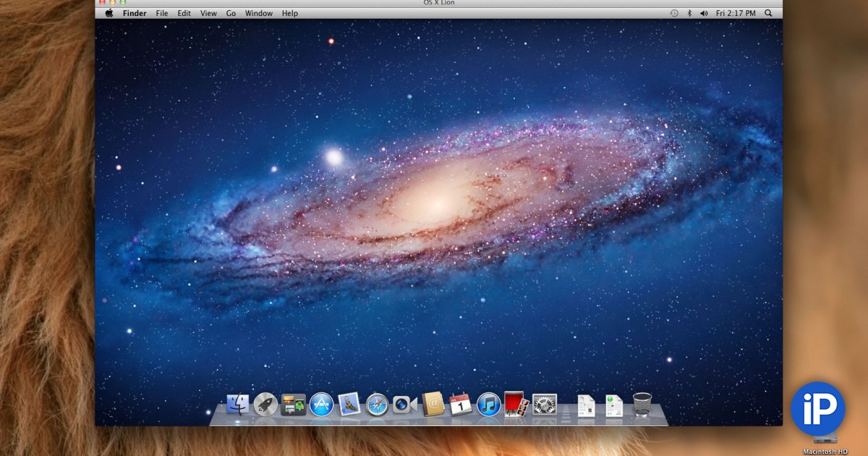Image resolution: width=868 pixels, height=456 pixels.
Task: Open the second document stack with green badge
Action: tap(613, 405)
